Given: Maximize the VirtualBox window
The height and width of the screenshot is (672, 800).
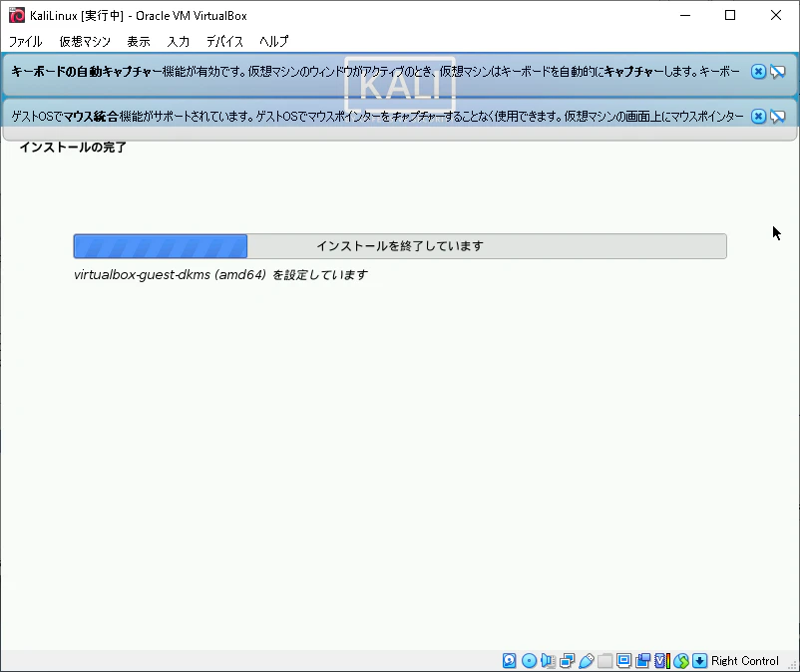Looking at the screenshot, I should (730, 15).
